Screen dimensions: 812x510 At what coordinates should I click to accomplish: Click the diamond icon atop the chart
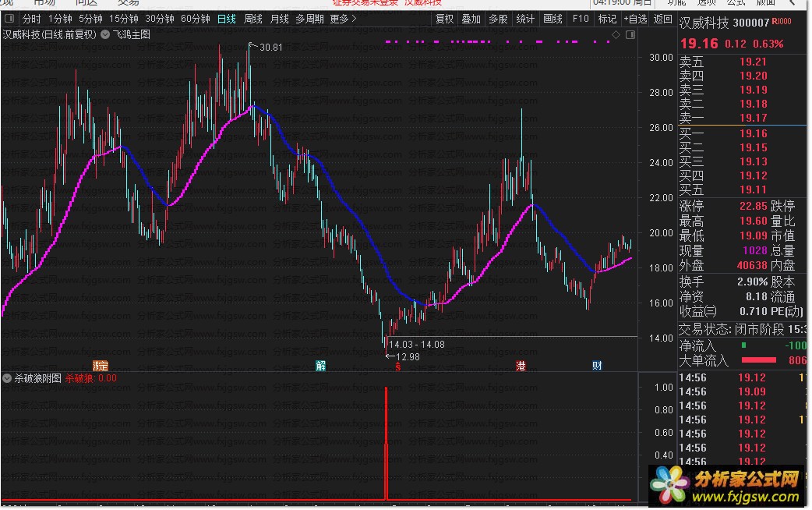pos(616,35)
